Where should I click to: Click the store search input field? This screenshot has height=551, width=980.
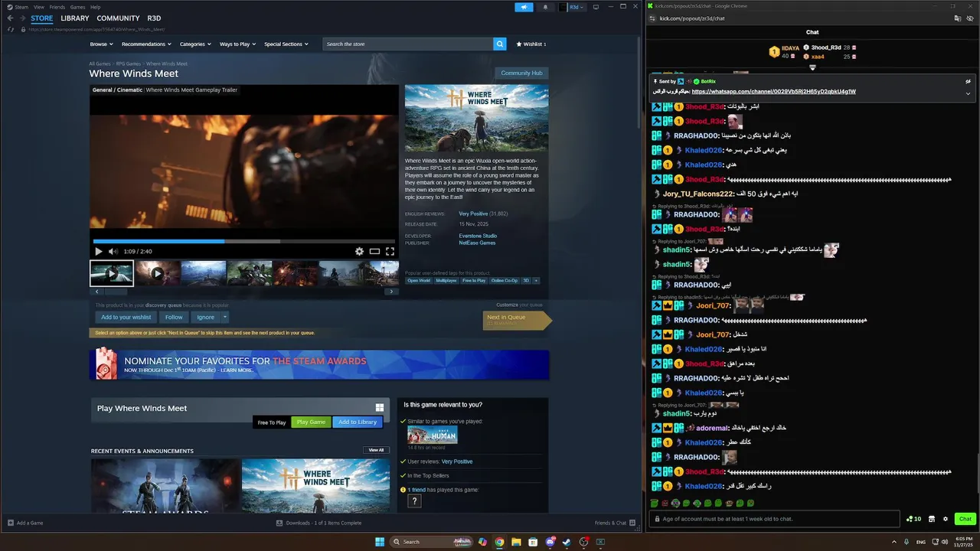pyautogui.click(x=408, y=44)
